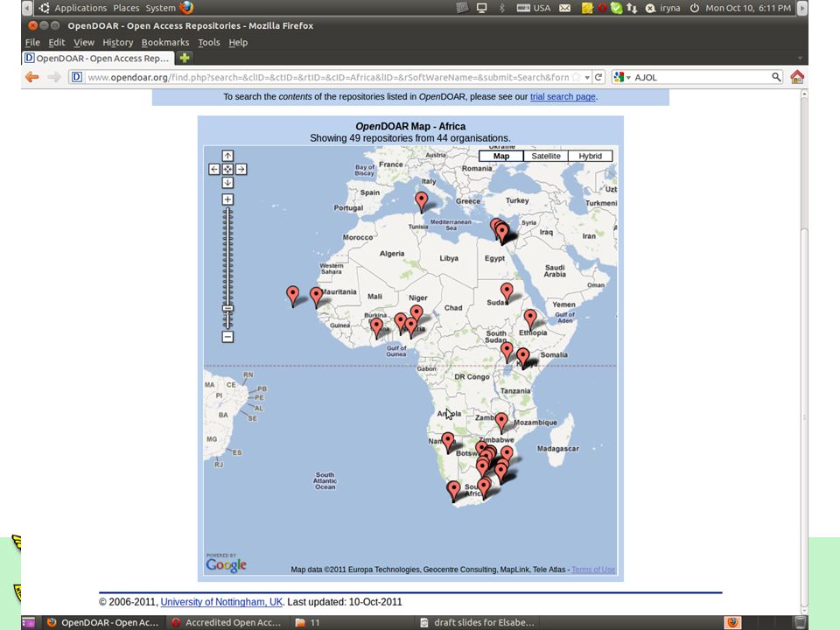Pan the map left
Image resolution: width=840 pixels, height=630 pixels.
(214, 169)
